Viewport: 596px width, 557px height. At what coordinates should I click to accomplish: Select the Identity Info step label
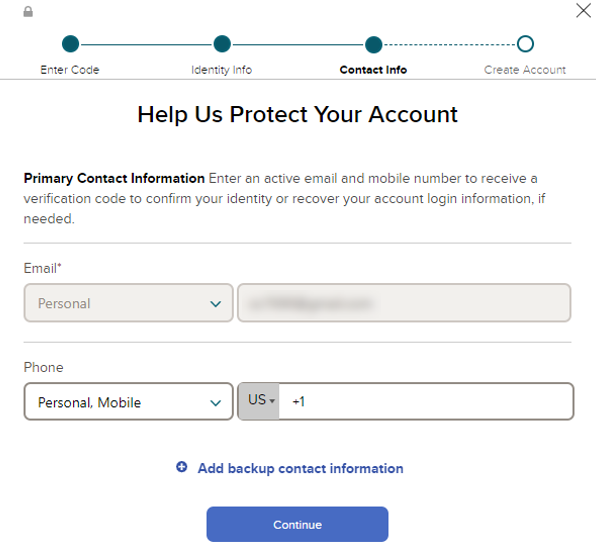click(x=222, y=70)
